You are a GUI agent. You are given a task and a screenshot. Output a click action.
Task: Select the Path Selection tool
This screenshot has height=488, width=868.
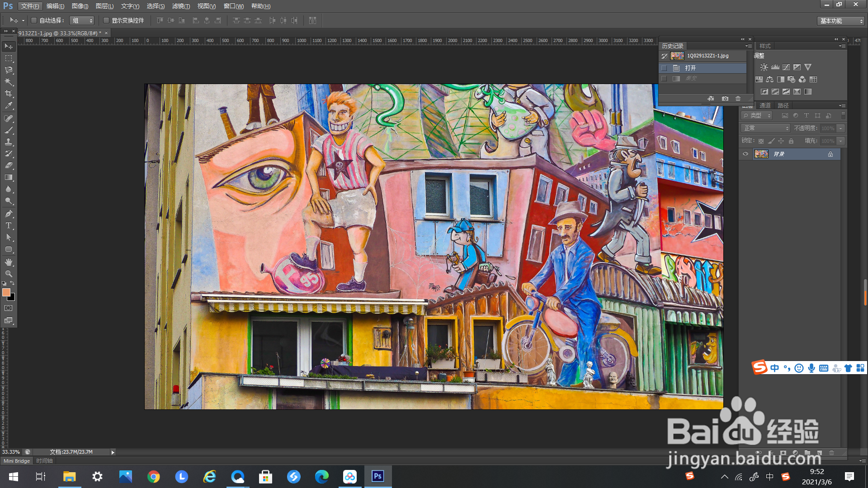[x=9, y=237]
